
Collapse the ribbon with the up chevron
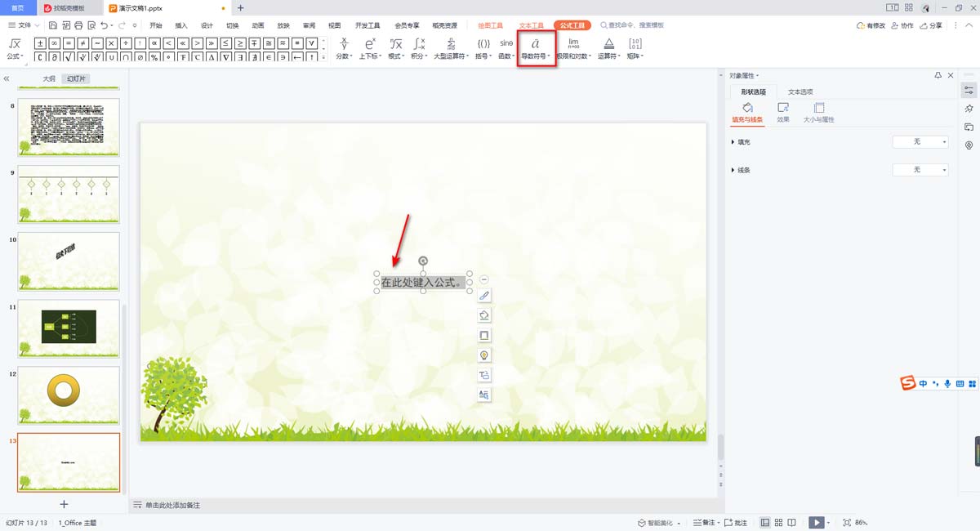[x=969, y=25]
